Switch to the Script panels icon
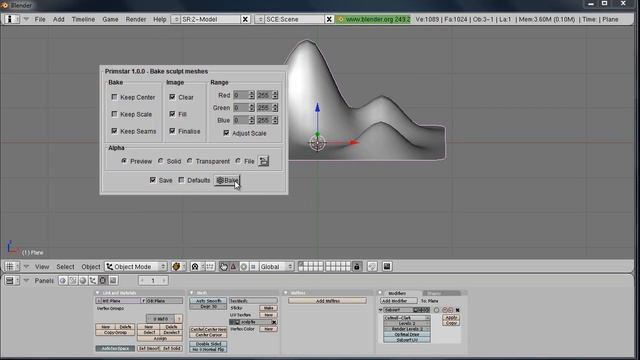Viewport: 640px width, 360px height. [73, 280]
